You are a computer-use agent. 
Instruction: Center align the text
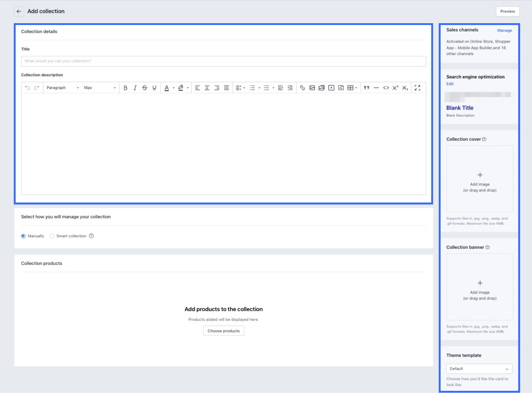coord(207,88)
